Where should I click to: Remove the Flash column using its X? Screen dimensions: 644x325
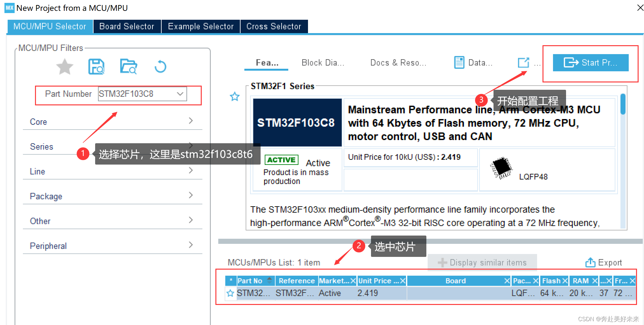565,281
